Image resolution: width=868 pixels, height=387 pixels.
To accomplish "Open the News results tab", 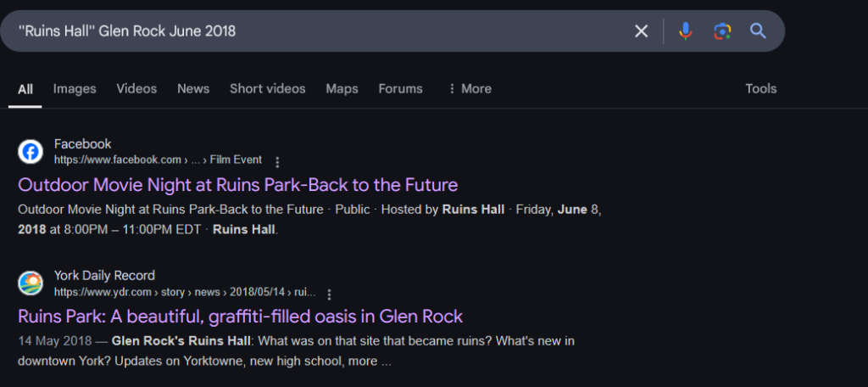I will [193, 89].
